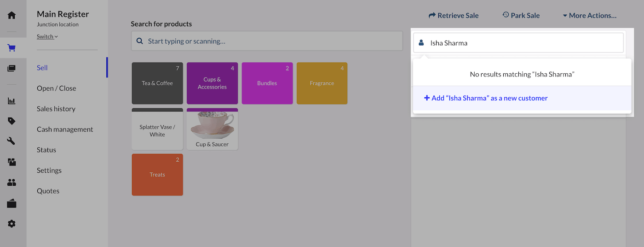This screenshot has height=247, width=644.
Task: Click Park Sale
Action: (x=521, y=15)
